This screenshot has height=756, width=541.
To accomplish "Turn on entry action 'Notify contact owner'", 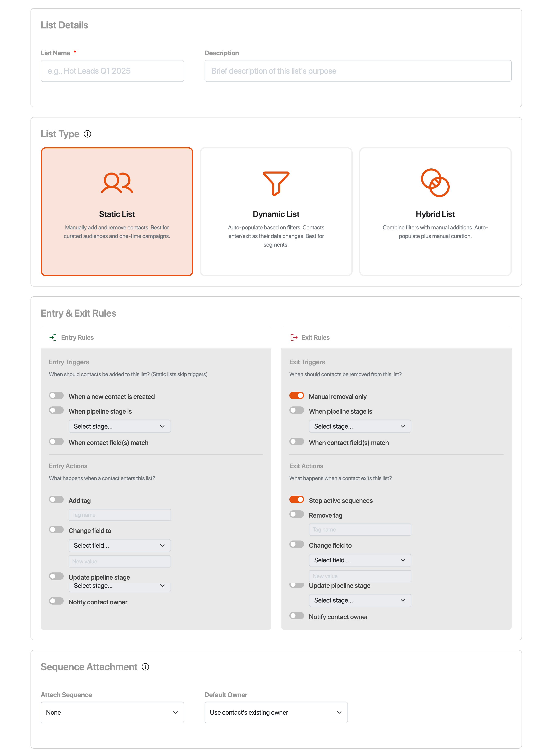I will [x=56, y=601].
